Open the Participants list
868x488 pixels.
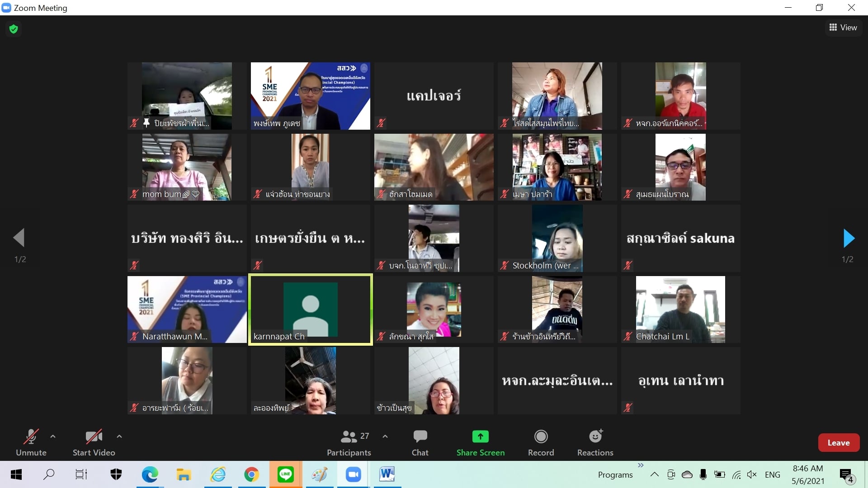click(x=349, y=442)
